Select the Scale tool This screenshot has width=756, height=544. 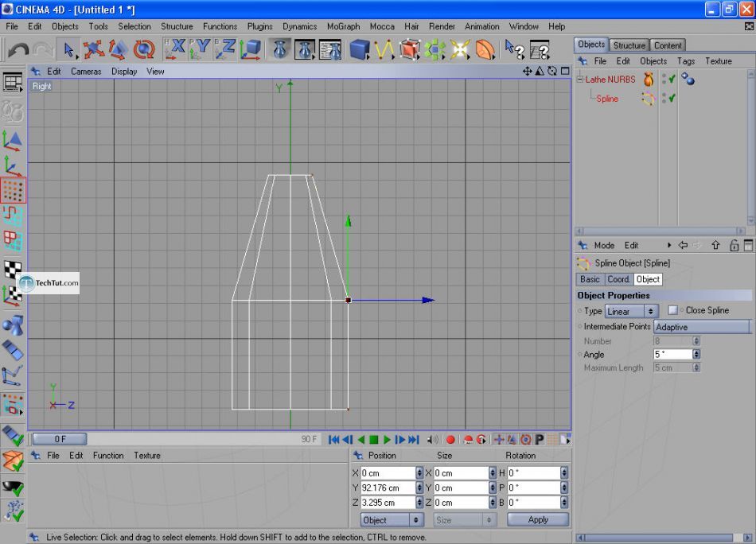tap(118, 49)
